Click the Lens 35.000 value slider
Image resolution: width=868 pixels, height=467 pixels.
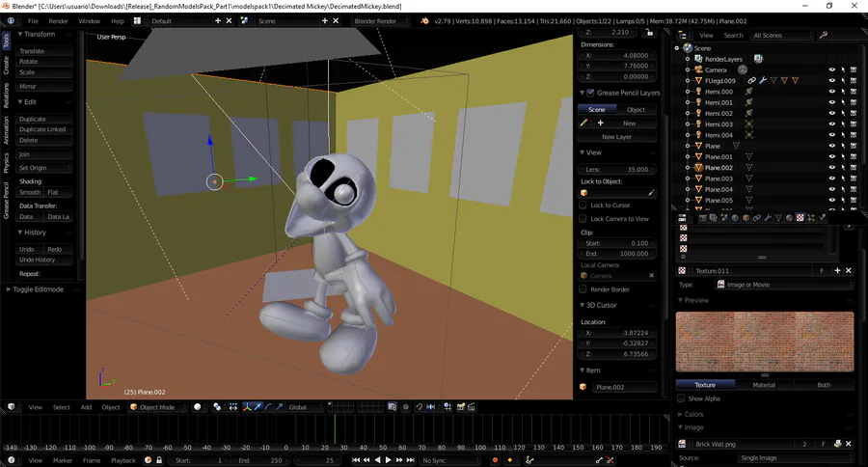[617, 169]
